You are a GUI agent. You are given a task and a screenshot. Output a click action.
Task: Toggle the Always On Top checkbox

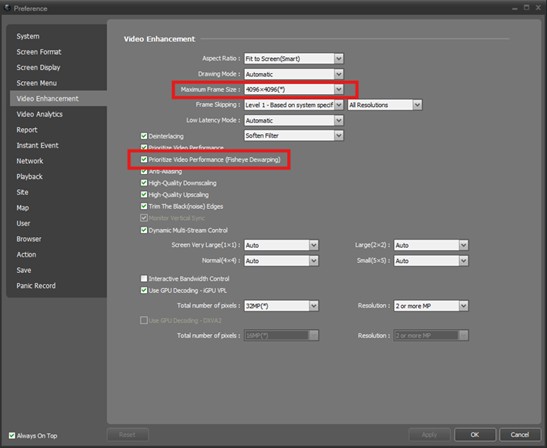[12, 435]
